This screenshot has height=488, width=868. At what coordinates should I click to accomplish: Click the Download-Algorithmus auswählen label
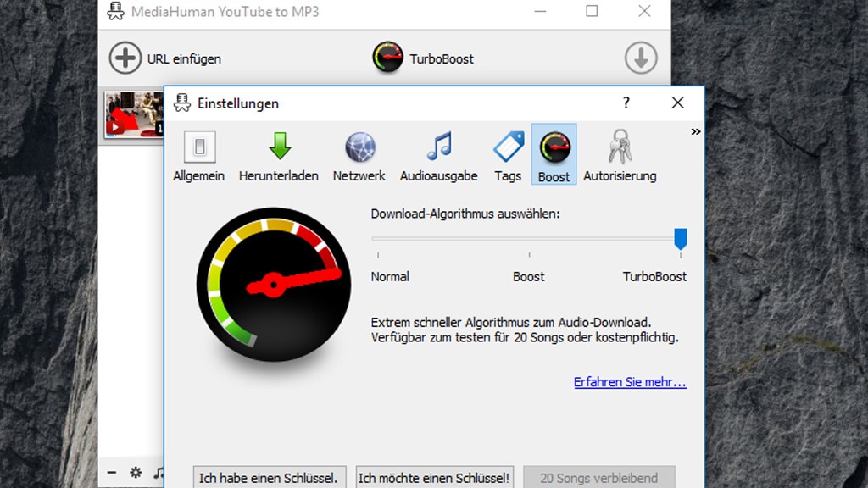coord(465,213)
